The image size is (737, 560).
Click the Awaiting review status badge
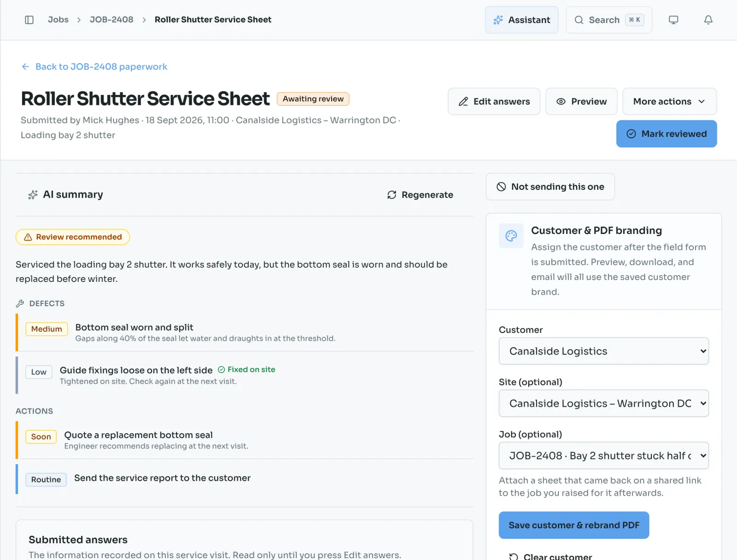pyautogui.click(x=313, y=99)
